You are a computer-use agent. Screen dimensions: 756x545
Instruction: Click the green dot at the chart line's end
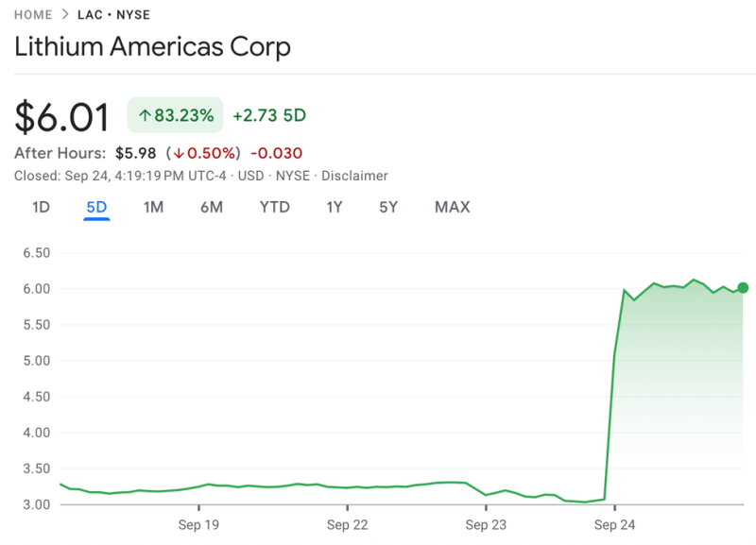click(743, 288)
